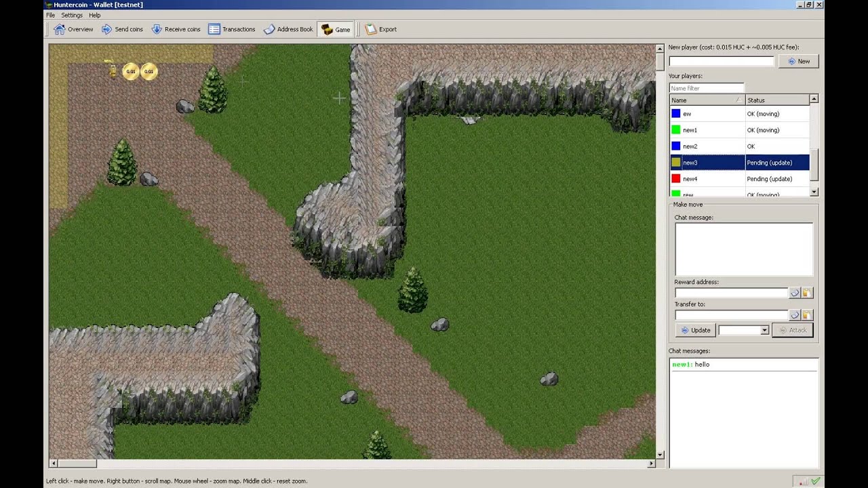Open the Settings menu

72,15
